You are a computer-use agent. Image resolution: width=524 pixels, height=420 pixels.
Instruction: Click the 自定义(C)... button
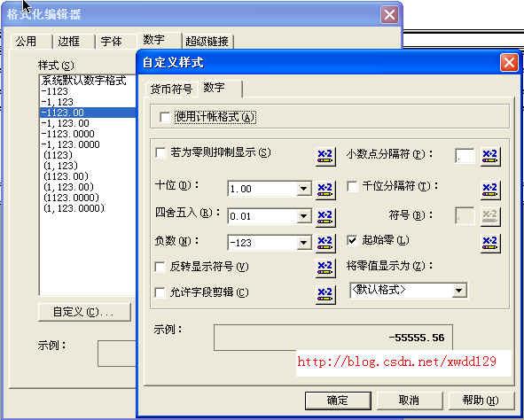84,312
